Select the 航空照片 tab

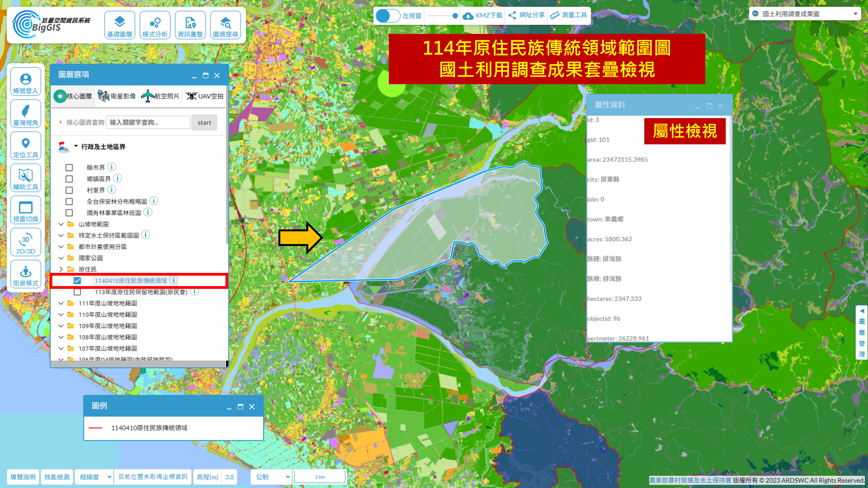(160, 96)
